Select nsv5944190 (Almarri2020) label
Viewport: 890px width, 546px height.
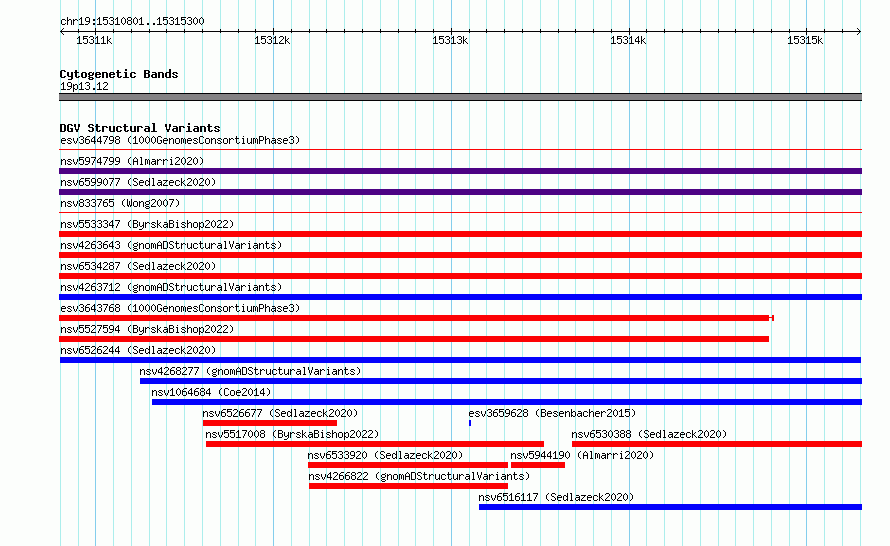tap(582, 455)
